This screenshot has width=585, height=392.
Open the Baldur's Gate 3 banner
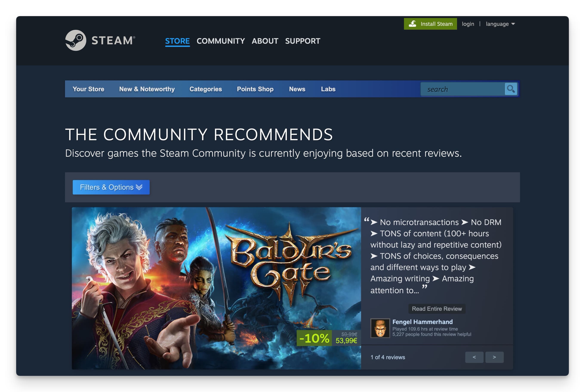(x=216, y=288)
